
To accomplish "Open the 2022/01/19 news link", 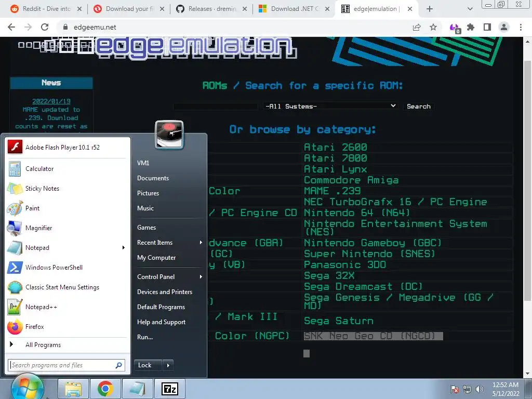I will point(51,101).
